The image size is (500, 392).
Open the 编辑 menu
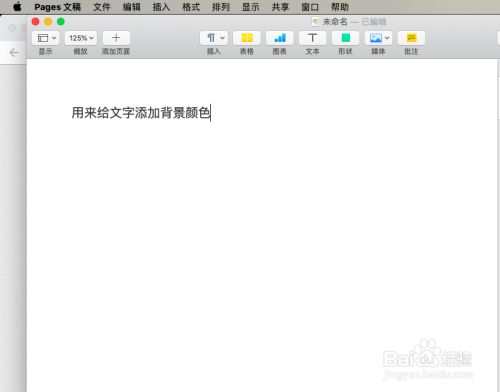(132, 7)
